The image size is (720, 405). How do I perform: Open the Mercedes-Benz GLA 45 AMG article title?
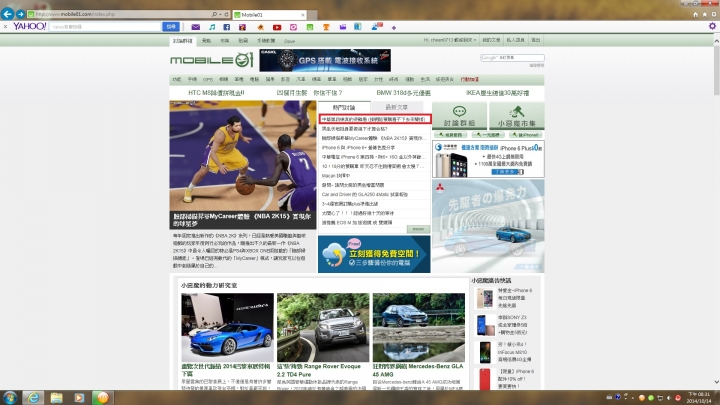417,371
